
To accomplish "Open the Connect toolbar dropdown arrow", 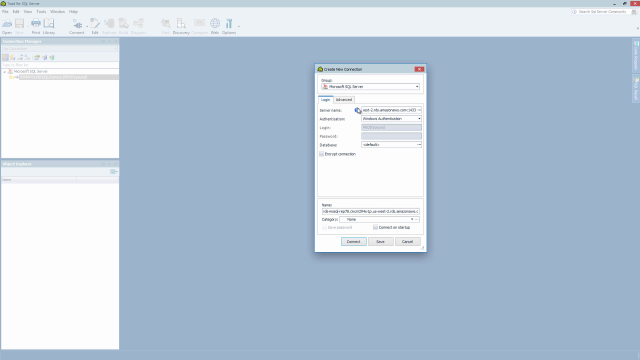I will click(87, 27).
